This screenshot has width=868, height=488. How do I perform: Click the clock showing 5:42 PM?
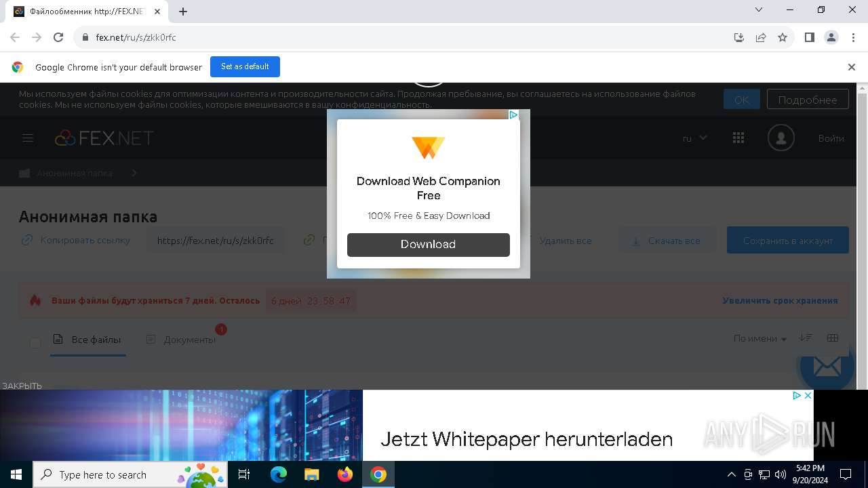810,474
